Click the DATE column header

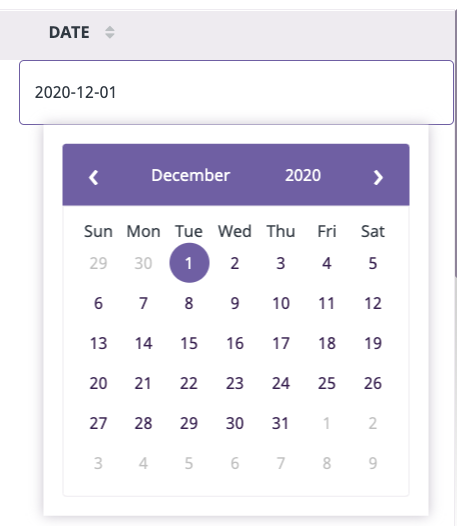pyautogui.click(x=69, y=33)
